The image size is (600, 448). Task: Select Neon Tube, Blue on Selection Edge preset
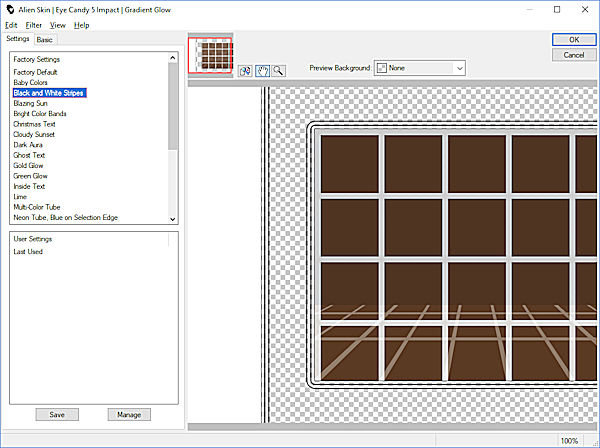pyautogui.click(x=65, y=217)
